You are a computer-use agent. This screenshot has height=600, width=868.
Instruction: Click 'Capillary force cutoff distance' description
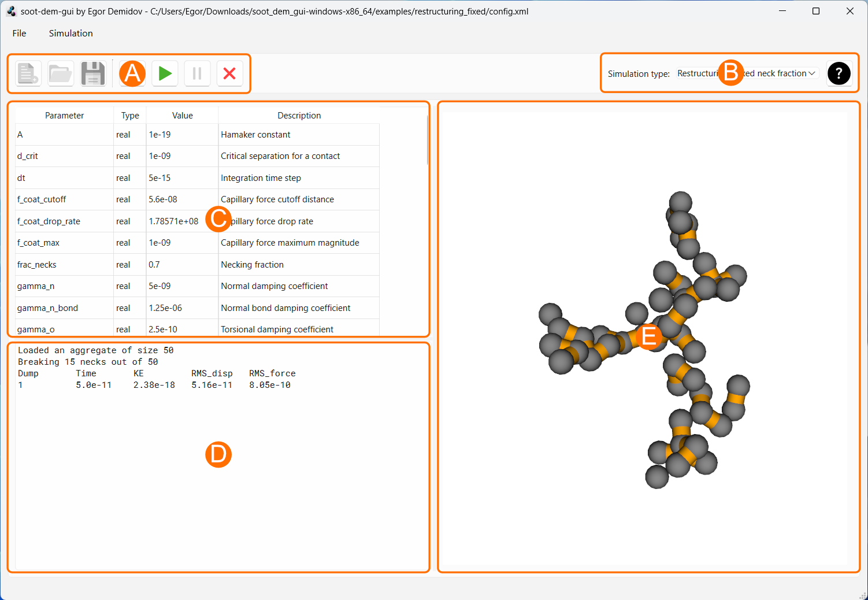[x=299, y=199]
